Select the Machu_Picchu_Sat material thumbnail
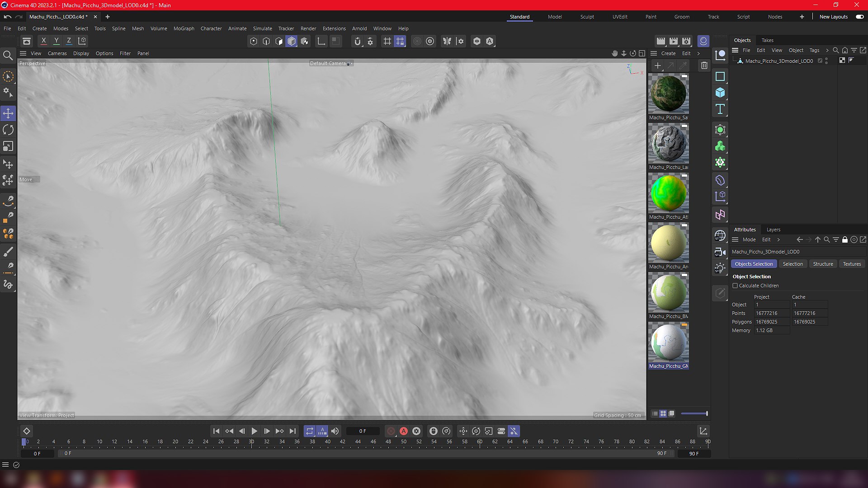The height and width of the screenshot is (488, 868). (669, 94)
